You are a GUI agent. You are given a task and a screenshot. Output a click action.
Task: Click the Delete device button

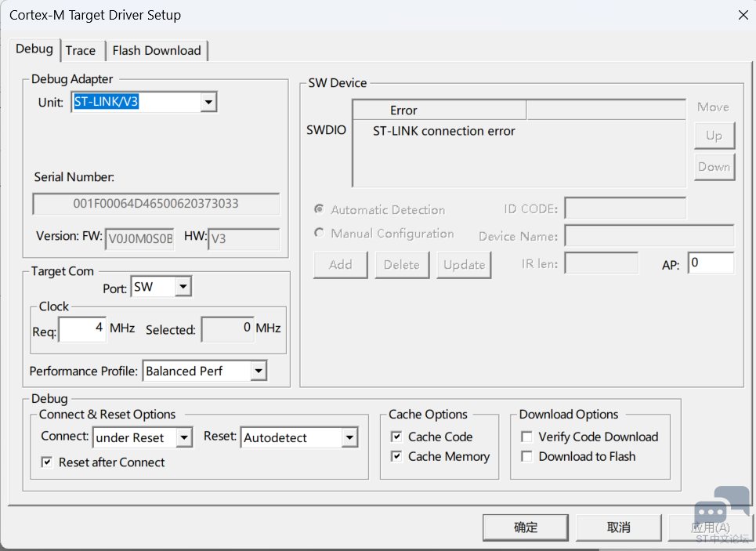click(402, 265)
